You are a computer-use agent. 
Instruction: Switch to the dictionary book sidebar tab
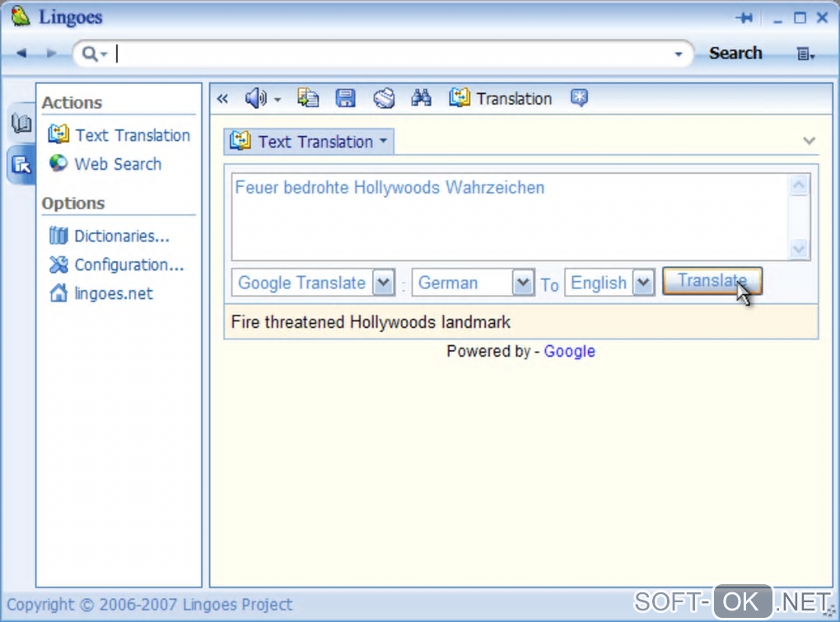pos(21,124)
